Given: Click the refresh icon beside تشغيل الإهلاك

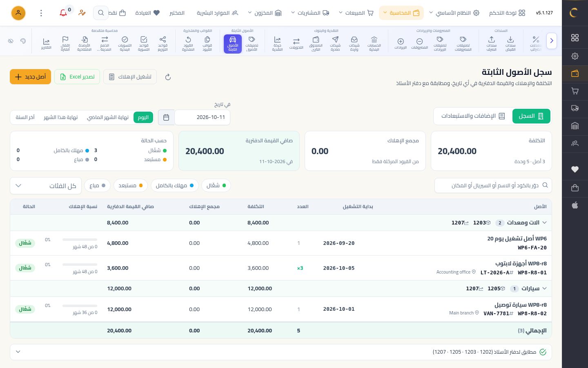Looking at the screenshot, I should tap(168, 77).
